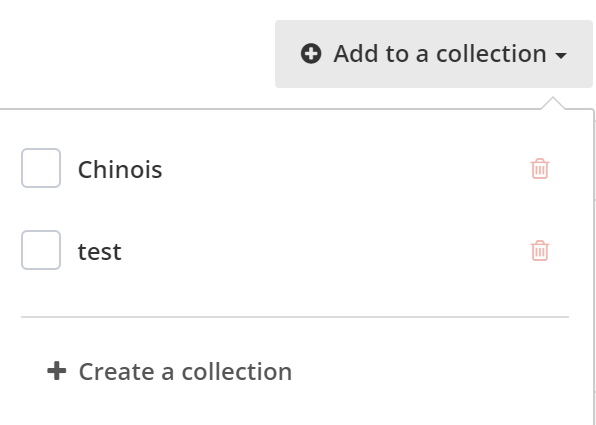Delete the Chinois collection via trash icon

click(x=540, y=168)
